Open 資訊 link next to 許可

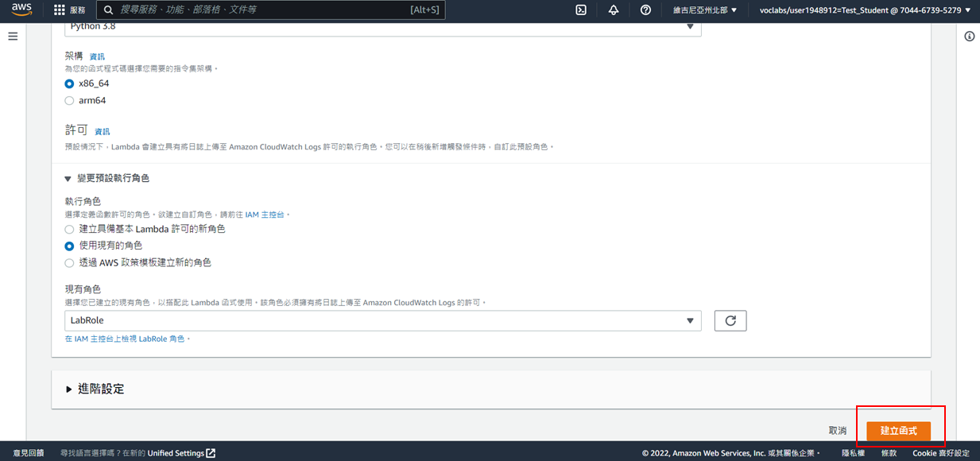tap(103, 131)
